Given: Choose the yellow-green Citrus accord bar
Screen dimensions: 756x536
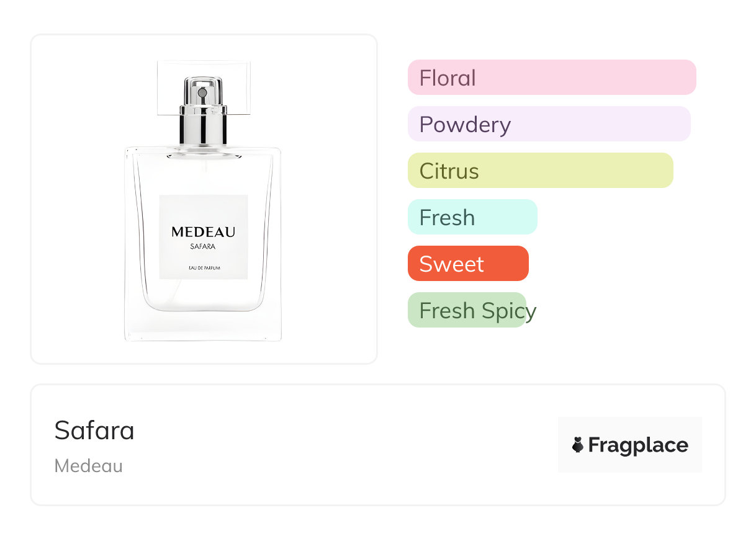Looking at the screenshot, I should click(540, 171).
